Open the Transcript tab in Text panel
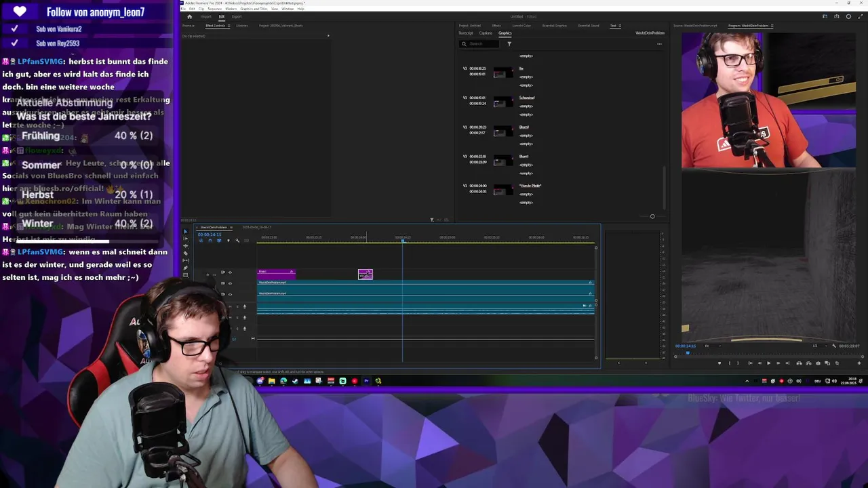 click(466, 33)
